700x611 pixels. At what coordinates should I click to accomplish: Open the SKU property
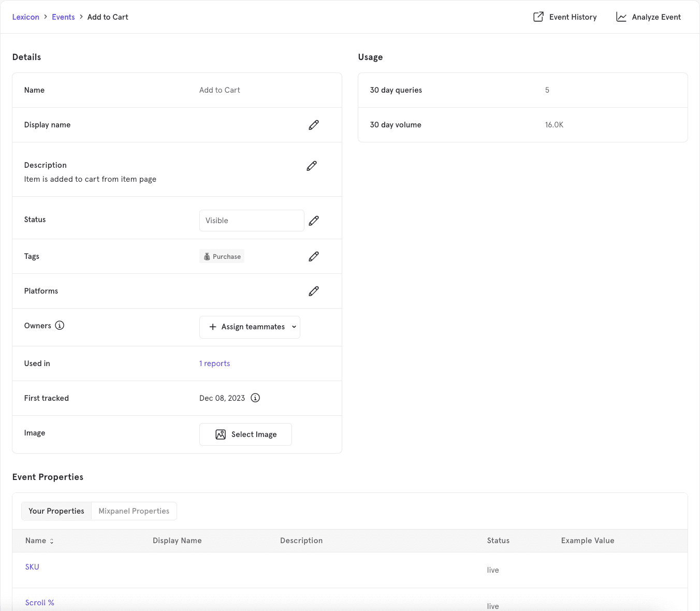[32, 567]
